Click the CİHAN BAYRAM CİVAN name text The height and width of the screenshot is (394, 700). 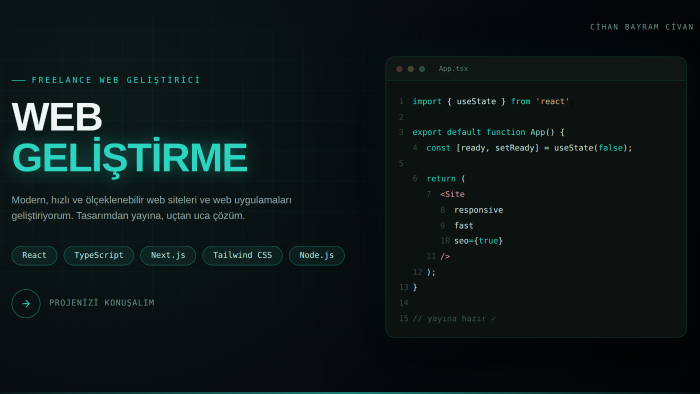tap(642, 27)
